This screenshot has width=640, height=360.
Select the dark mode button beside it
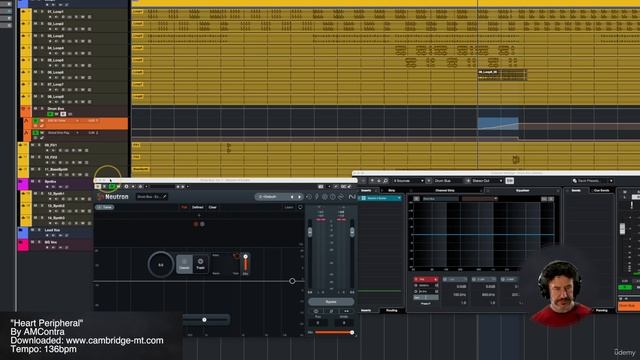(x=200, y=264)
